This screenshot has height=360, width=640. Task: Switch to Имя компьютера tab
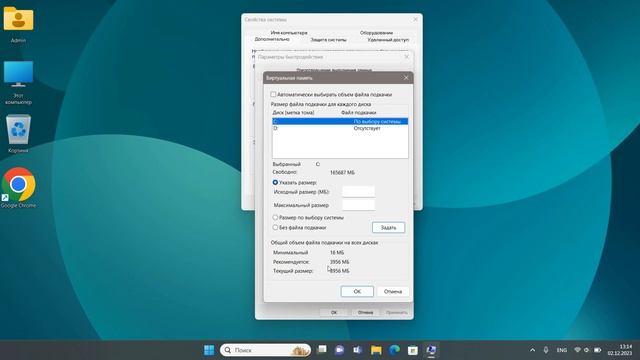click(289, 33)
